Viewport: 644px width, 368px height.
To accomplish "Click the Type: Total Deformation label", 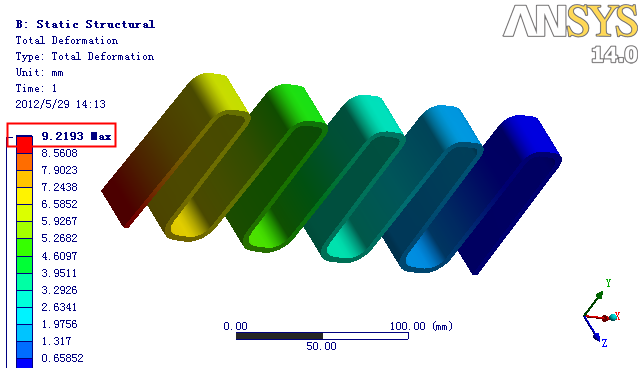I will click(x=85, y=56).
